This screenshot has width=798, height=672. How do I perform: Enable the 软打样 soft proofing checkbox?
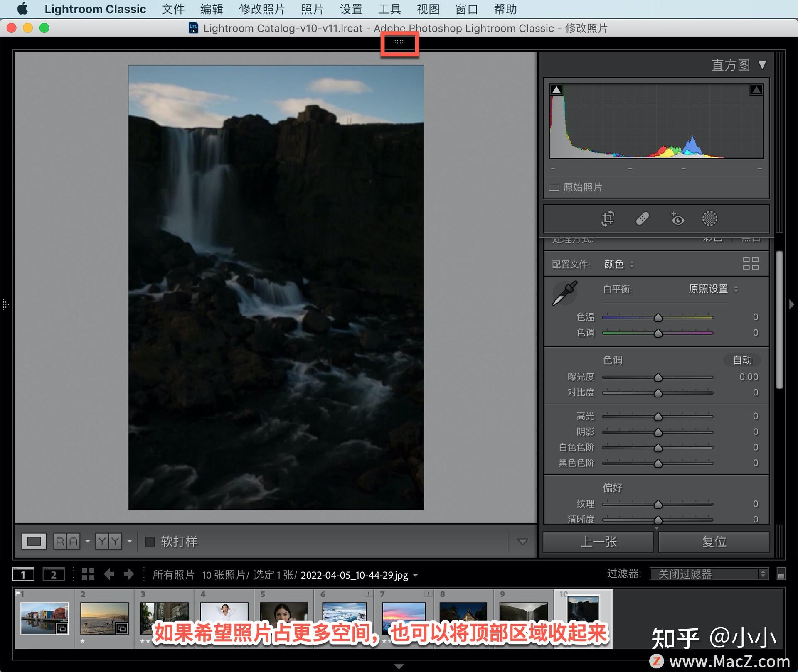click(x=149, y=541)
